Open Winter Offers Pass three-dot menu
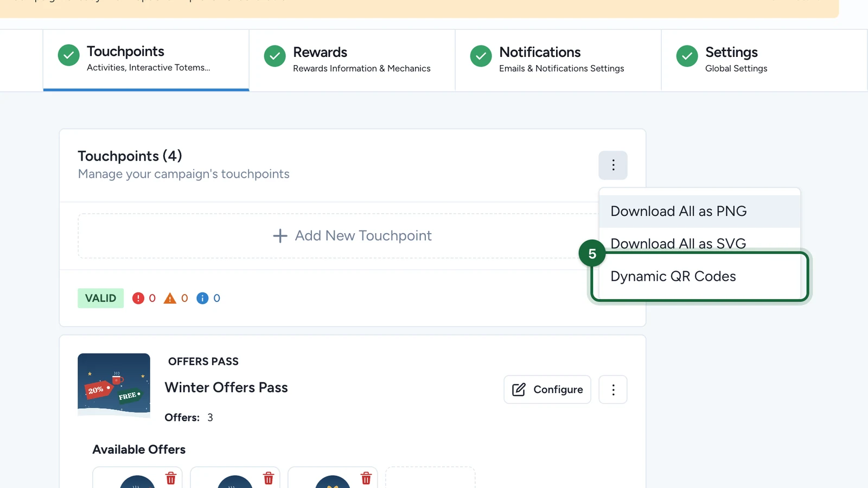Viewport: 868px width, 488px height. coord(613,389)
